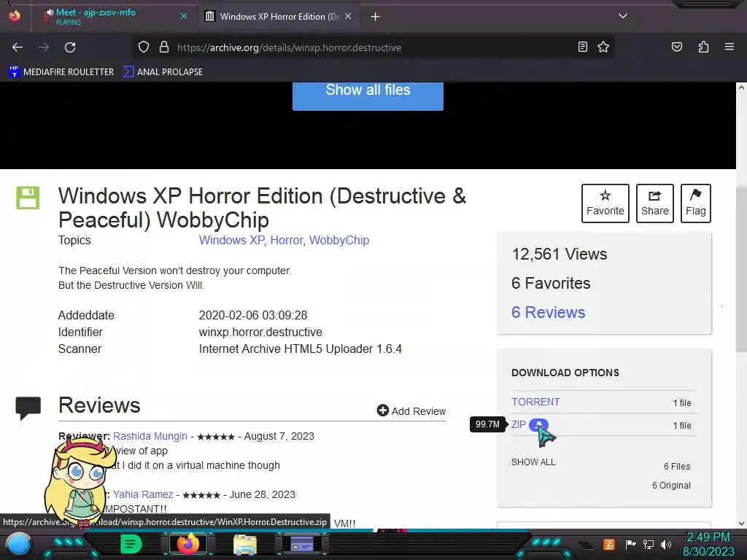The width and height of the screenshot is (747, 560).
Task: Open Action Center flag tray icon
Action: [x=630, y=544]
